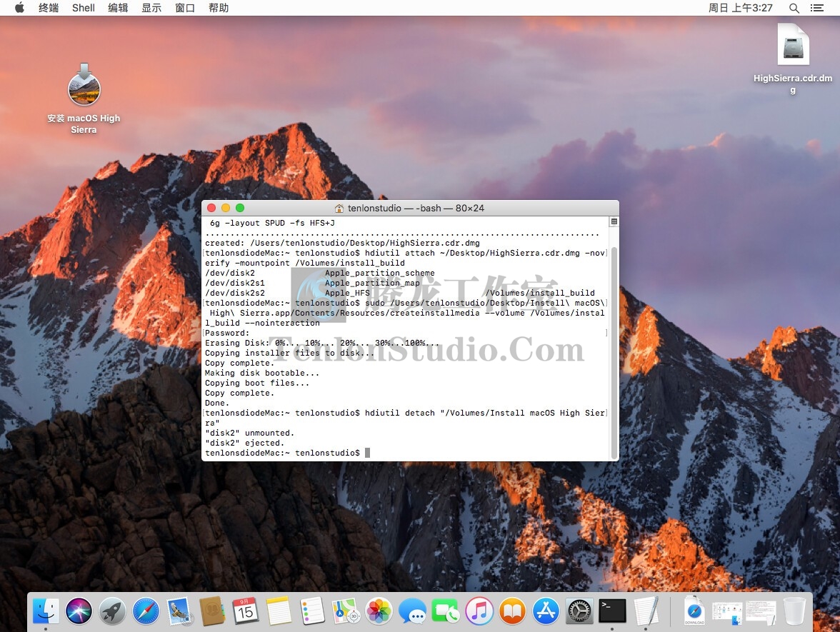
Task: Click Terminal title home folder icon
Action: [339, 209]
